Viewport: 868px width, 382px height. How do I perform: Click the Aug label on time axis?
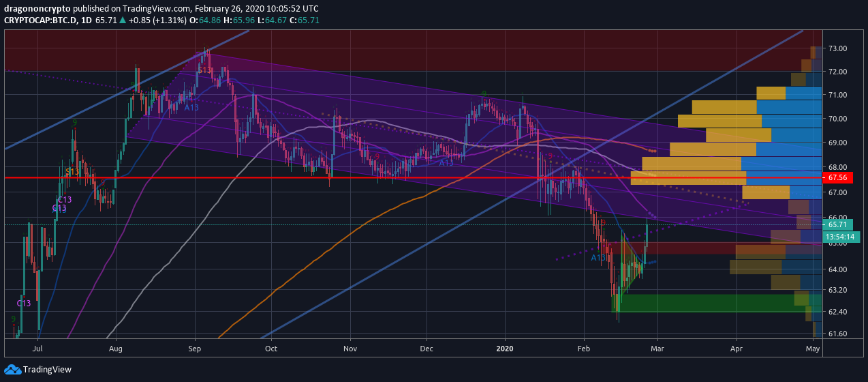click(115, 348)
